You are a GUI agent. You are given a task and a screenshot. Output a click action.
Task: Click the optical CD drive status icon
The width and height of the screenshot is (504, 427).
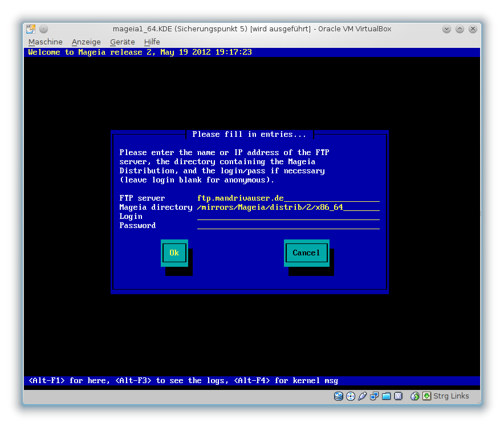351,396
